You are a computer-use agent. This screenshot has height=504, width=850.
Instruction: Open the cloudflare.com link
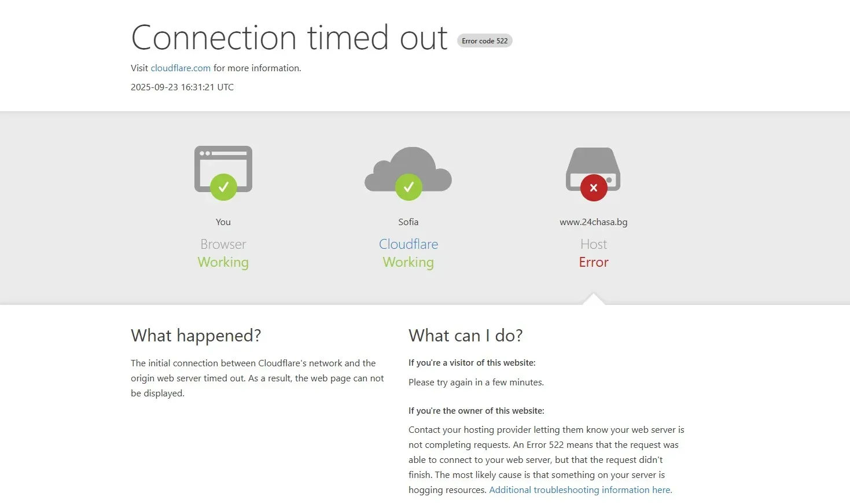pos(181,68)
